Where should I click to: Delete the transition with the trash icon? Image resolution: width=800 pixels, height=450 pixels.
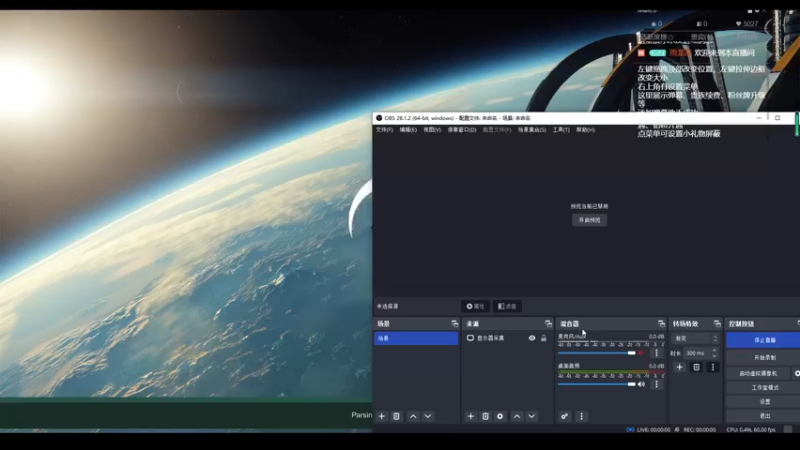(x=696, y=367)
